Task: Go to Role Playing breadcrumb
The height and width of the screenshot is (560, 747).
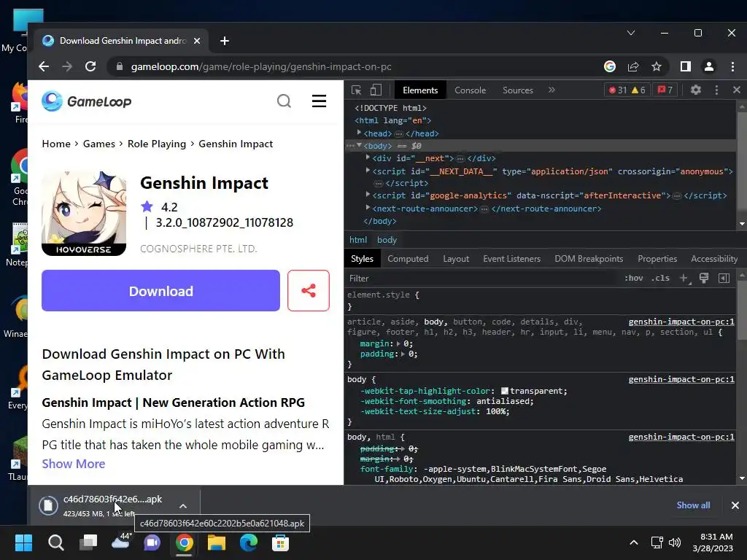Action: pyautogui.click(x=157, y=144)
